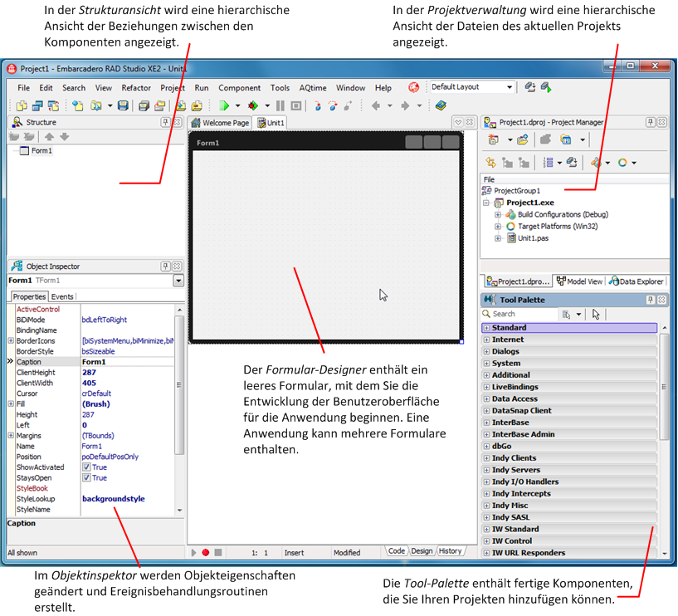Click the Help contents book icon
This screenshot has height=616, width=678.
[x=441, y=105]
